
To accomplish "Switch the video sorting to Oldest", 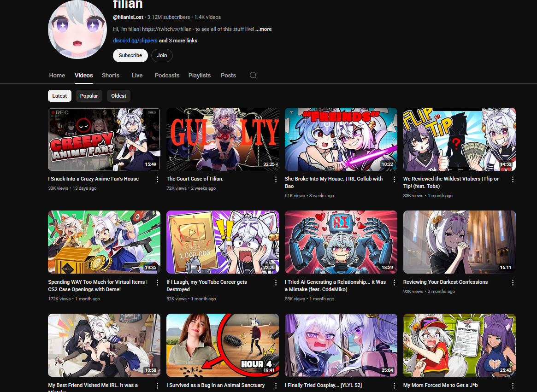I will pos(118,96).
